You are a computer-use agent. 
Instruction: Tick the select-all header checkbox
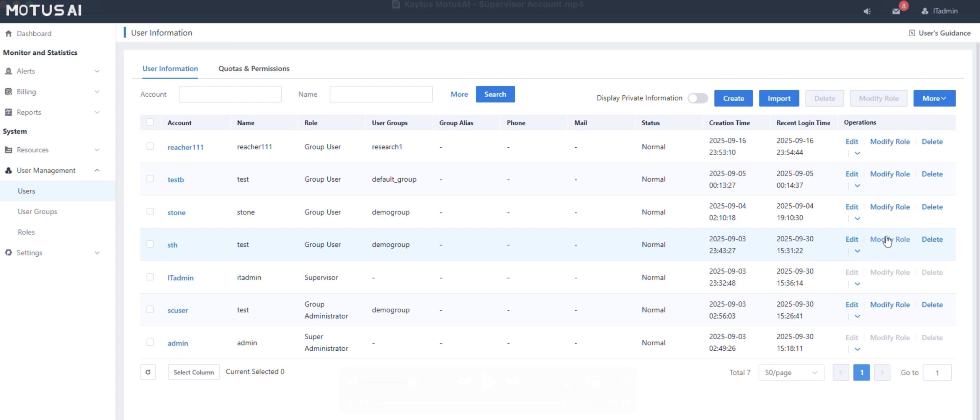[x=150, y=122]
